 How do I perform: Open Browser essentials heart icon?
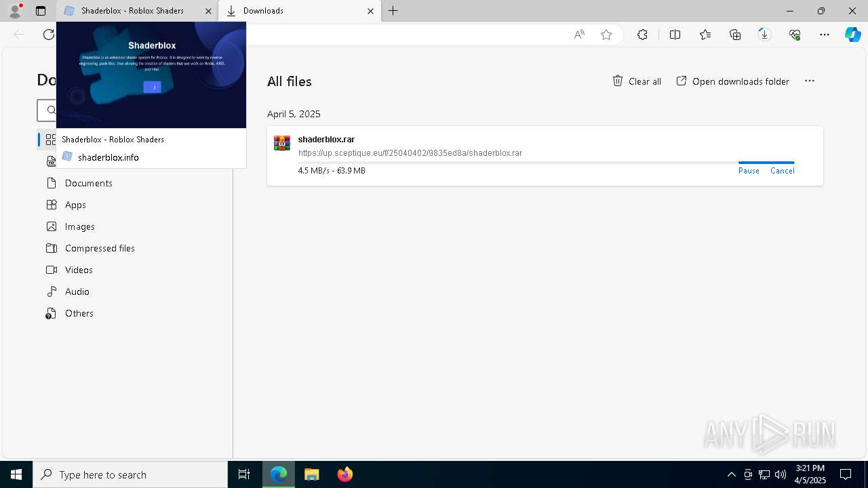(795, 35)
